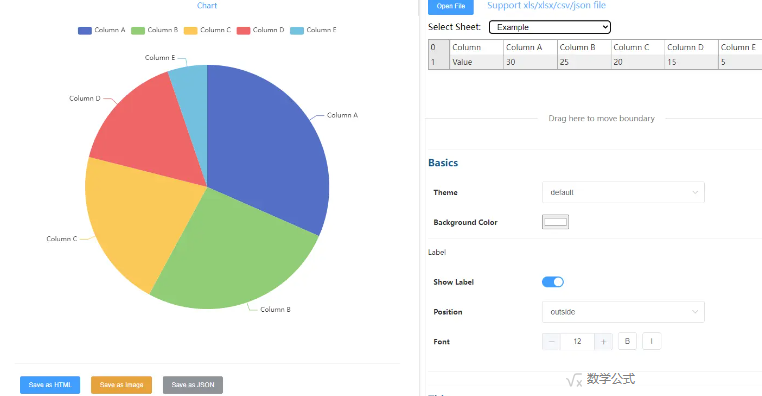This screenshot has width=762, height=396.
Task: Click the italic I font button
Action: [x=652, y=342]
